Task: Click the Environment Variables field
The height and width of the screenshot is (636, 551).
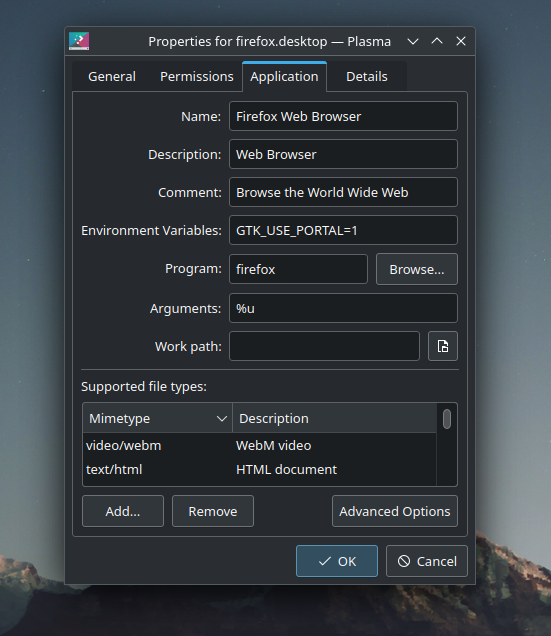Action: click(x=343, y=230)
